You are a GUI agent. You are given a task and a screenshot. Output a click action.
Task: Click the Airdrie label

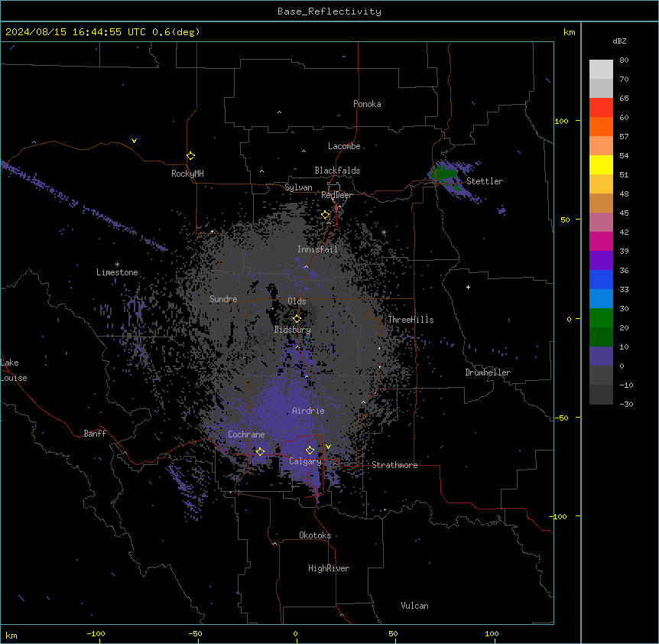[x=309, y=411]
